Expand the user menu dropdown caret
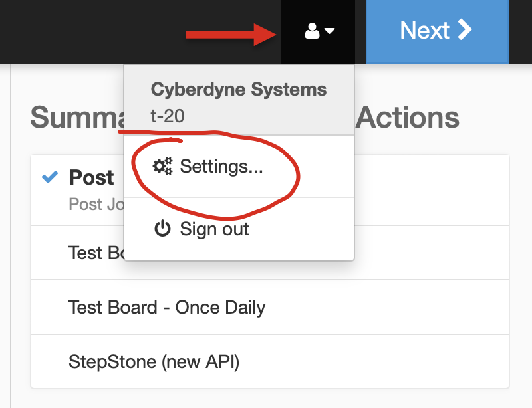This screenshot has height=408, width=532. (x=329, y=31)
